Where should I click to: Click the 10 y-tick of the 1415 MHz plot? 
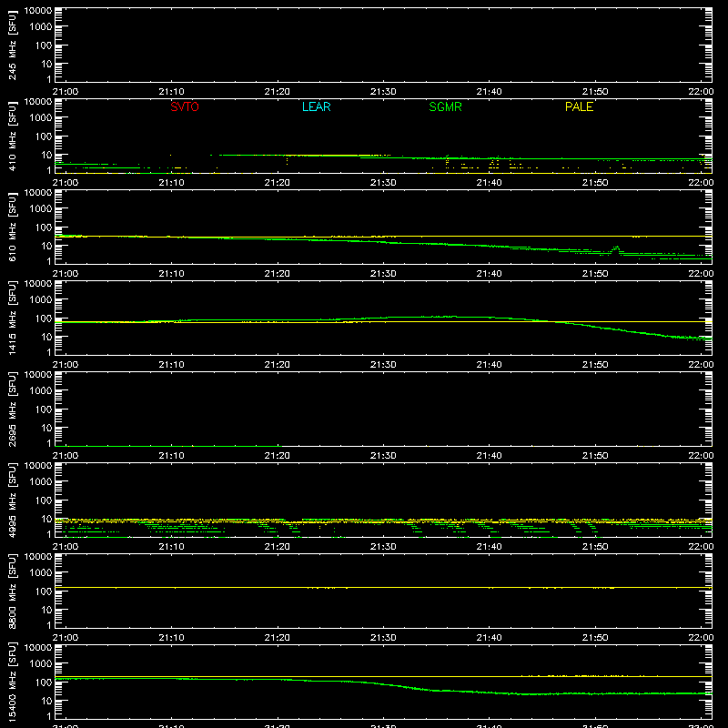[x=46, y=337]
